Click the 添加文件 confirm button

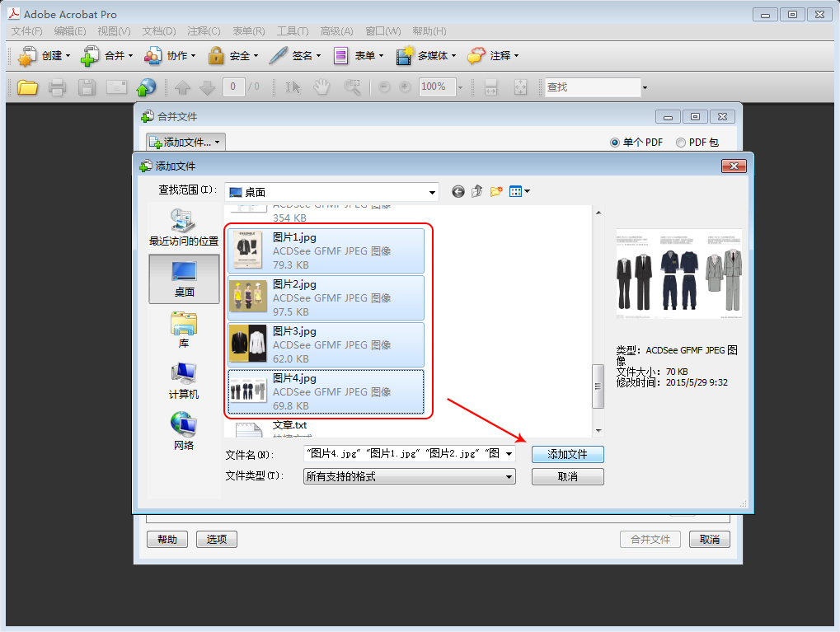[568, 454]
